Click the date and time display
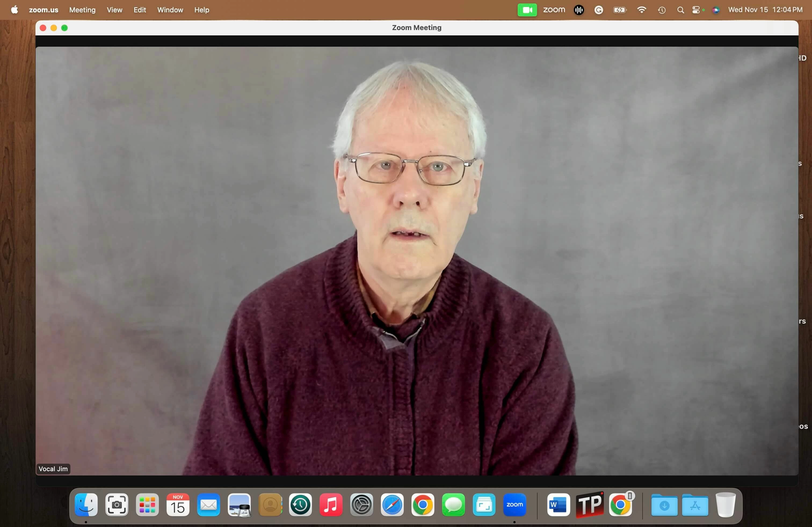Screen dimensions: 812x527 [x=765, y=10]
